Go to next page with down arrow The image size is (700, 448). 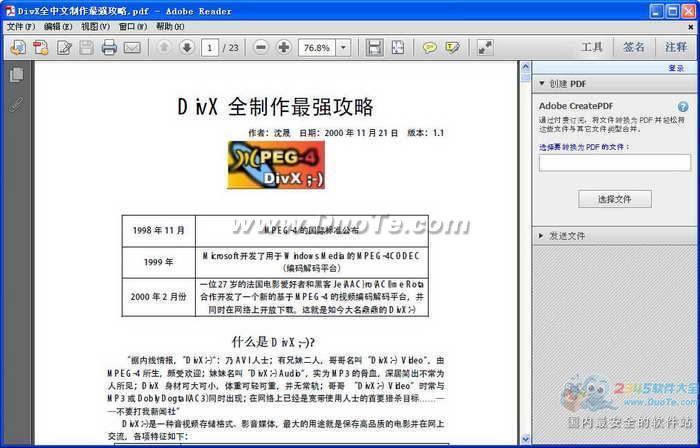coord(187,47)
